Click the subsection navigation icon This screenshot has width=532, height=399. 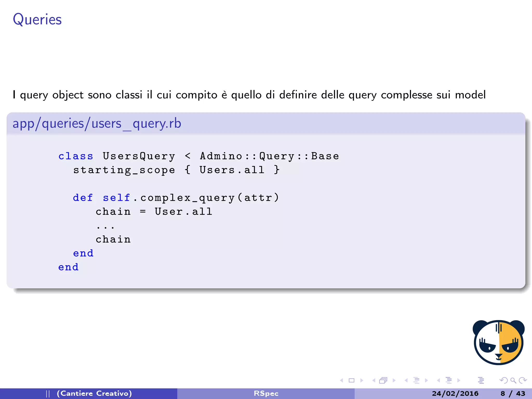(x=416, y=380)
